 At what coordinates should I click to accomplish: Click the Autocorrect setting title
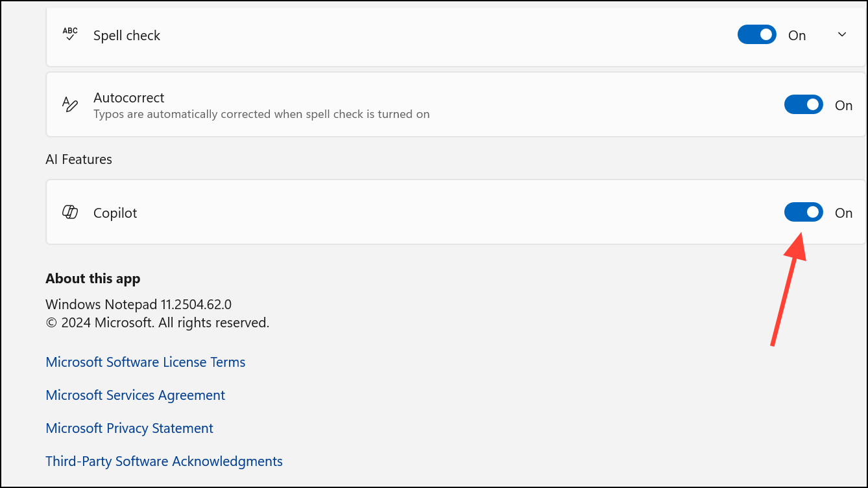[x=128, y=98]
